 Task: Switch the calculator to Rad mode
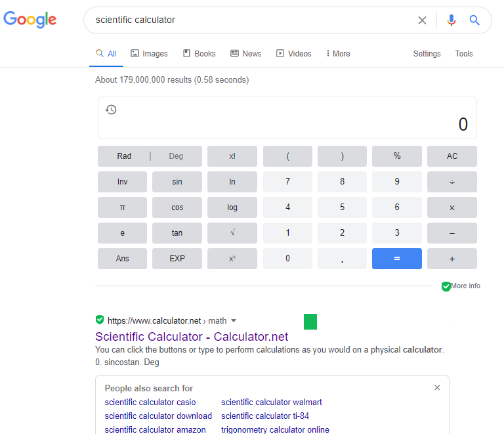[x=124, y=156]
